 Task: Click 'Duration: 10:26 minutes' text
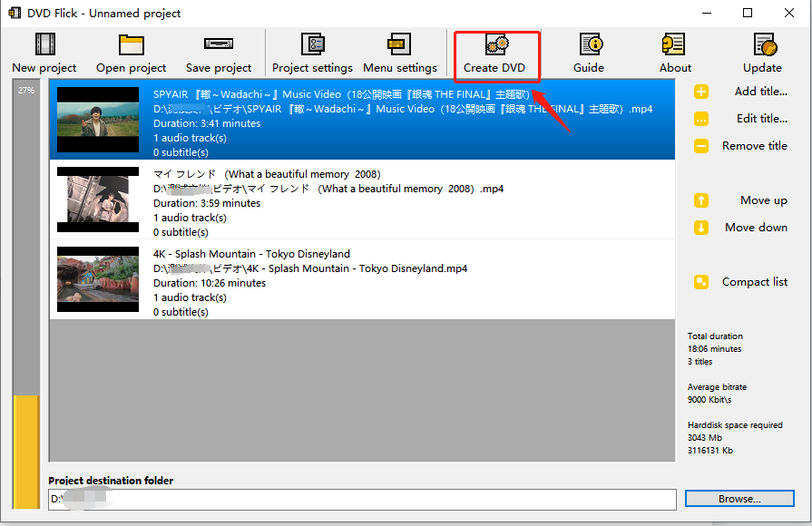pyautogui.click(x=210, y=283)
